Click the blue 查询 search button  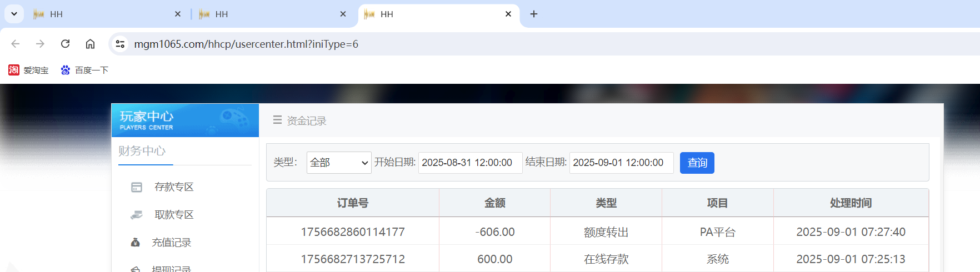pos(697,163)
